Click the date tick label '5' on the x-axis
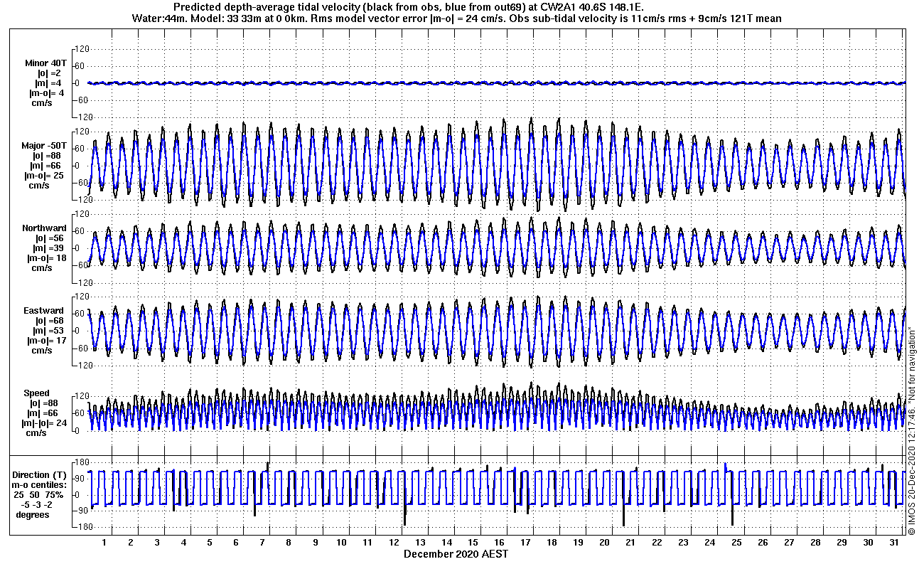 (210, 543)
